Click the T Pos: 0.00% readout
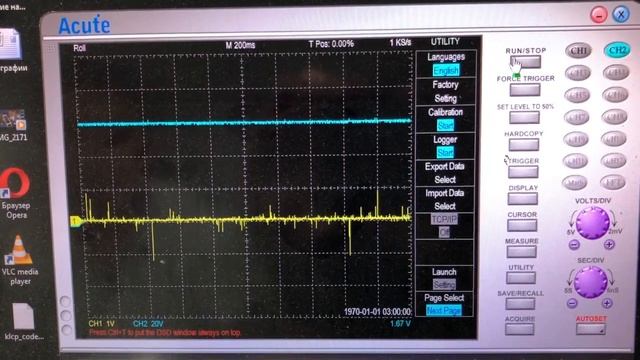 tap(331, 44)
